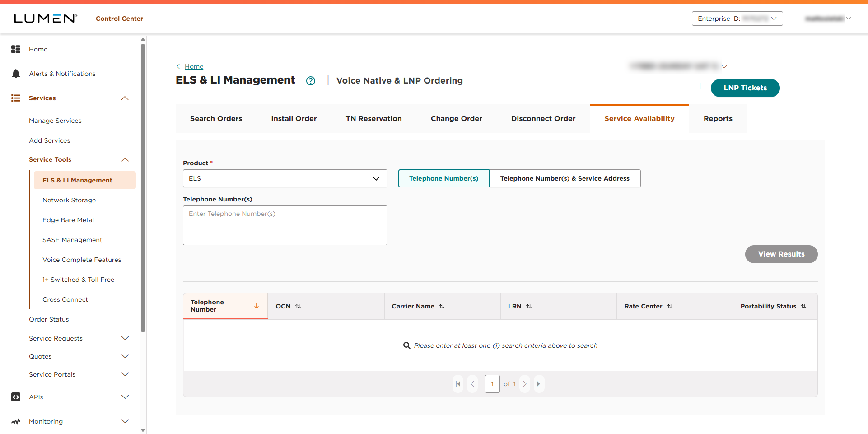The image size is (868, 434).
Task: Jump to last page using pagination arrow
Action: point(539,384)
